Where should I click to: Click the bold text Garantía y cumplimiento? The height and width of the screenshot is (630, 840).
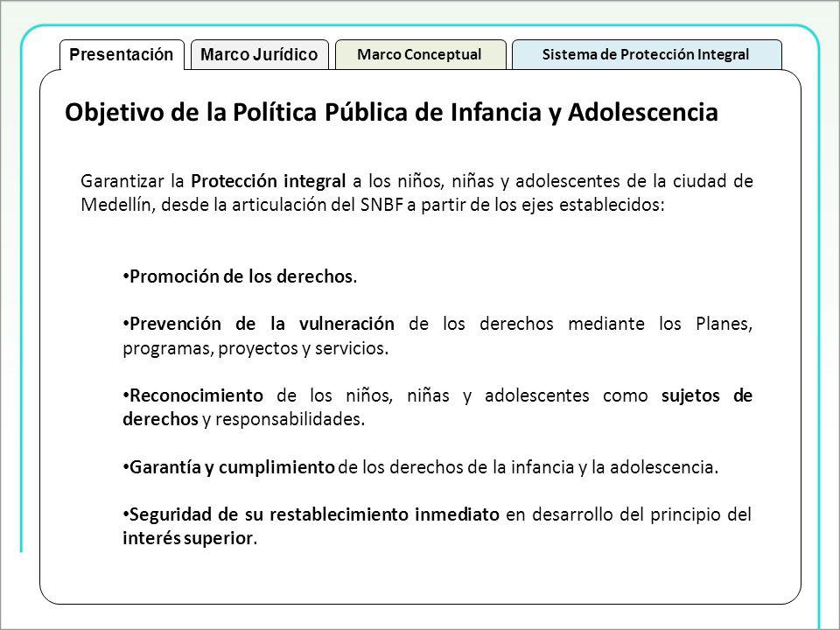[x=232, y=467]
